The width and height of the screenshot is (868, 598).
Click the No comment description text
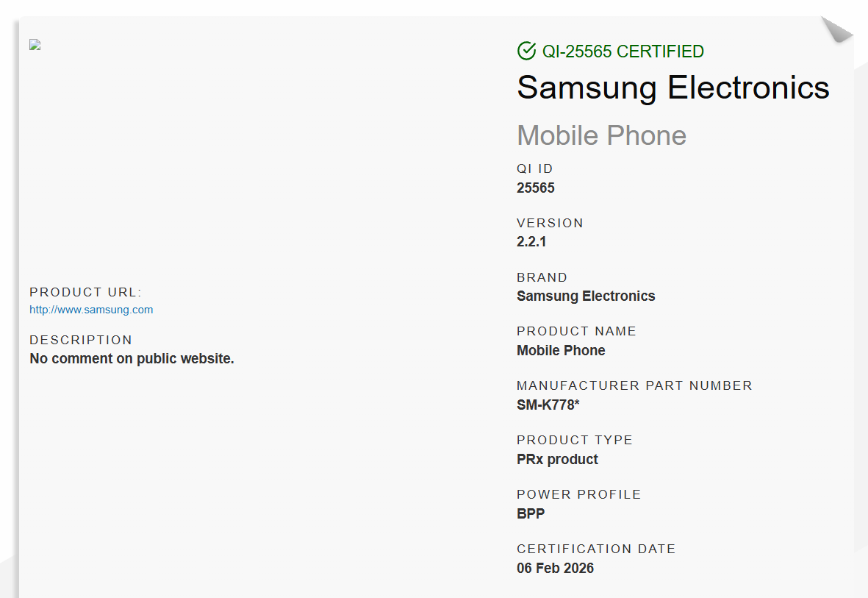pyautogui.click(x=132, y=359)
